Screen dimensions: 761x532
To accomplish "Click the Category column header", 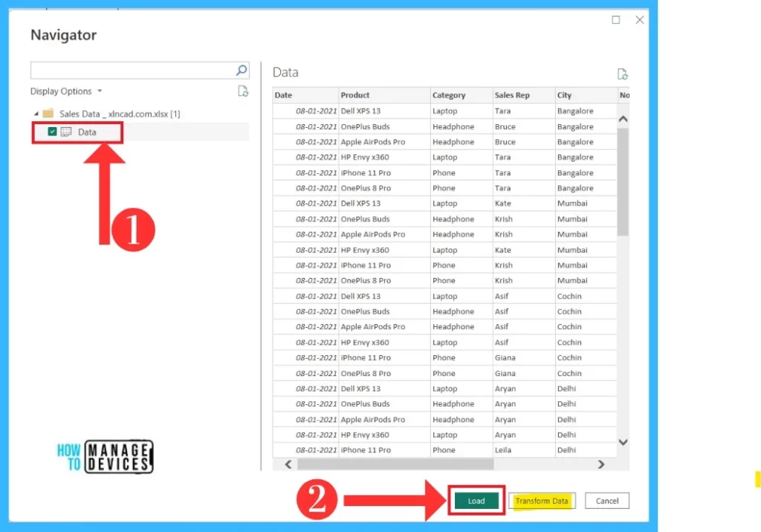I will coord(461,95).
